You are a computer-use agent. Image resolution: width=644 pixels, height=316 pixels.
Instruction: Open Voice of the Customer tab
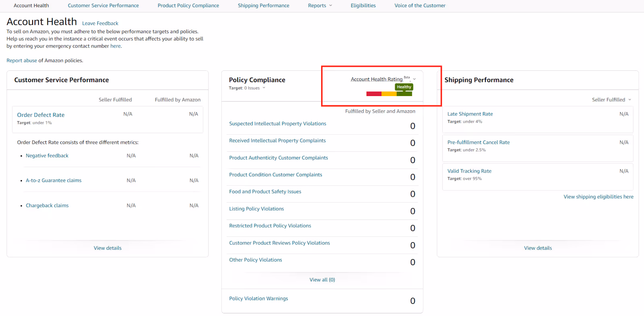point(420,6)
